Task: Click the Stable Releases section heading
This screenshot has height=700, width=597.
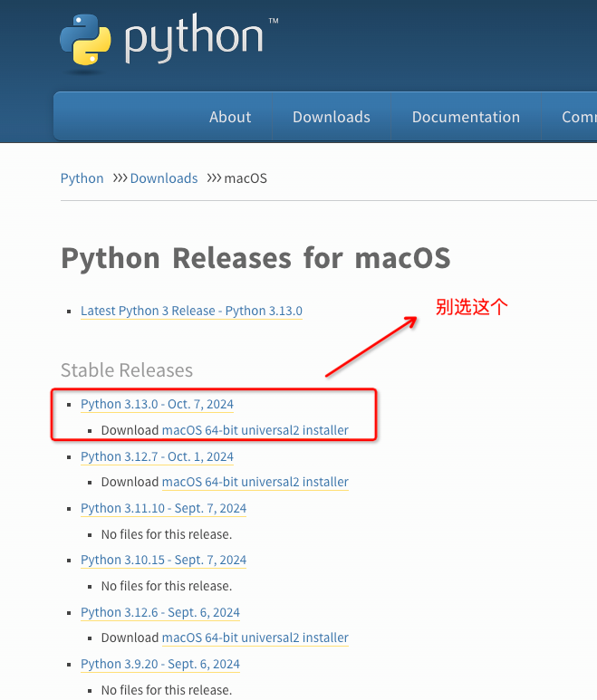Action: click(x=127, y=370)
